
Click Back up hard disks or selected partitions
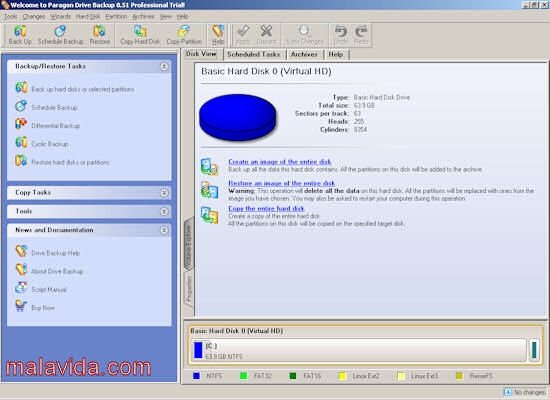(83, 89)
